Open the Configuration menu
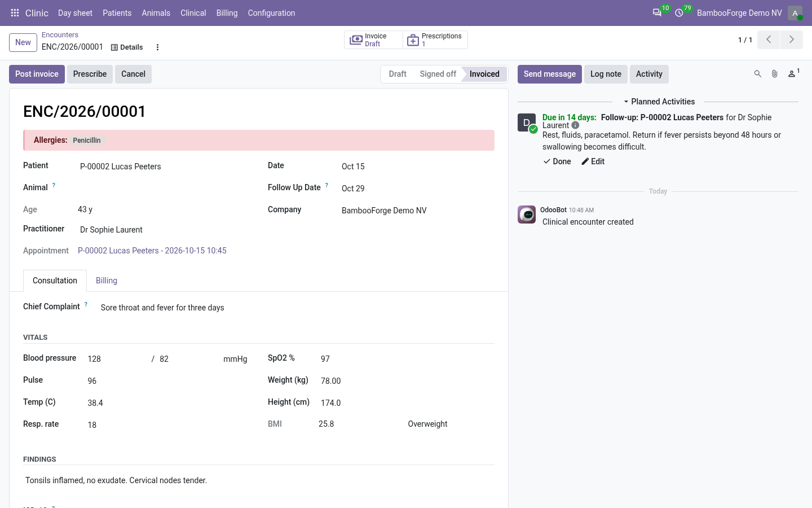 click(x=271, y=13)
